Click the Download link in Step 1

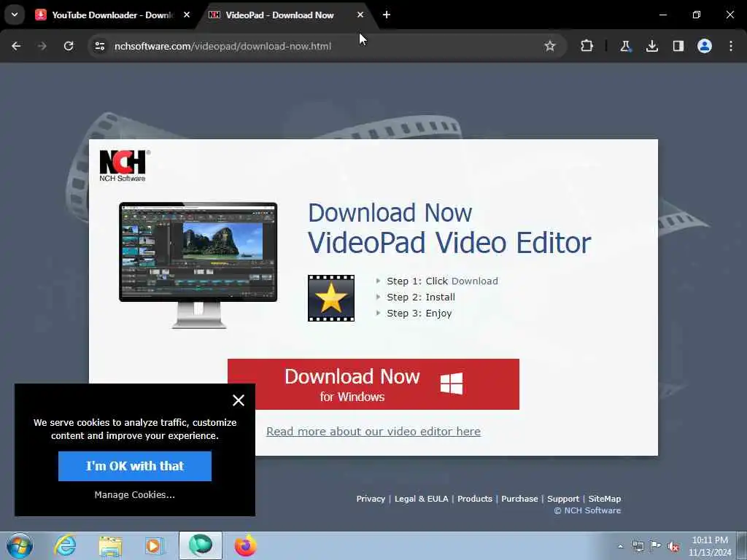pyautogui.click(x=474, y=281)
